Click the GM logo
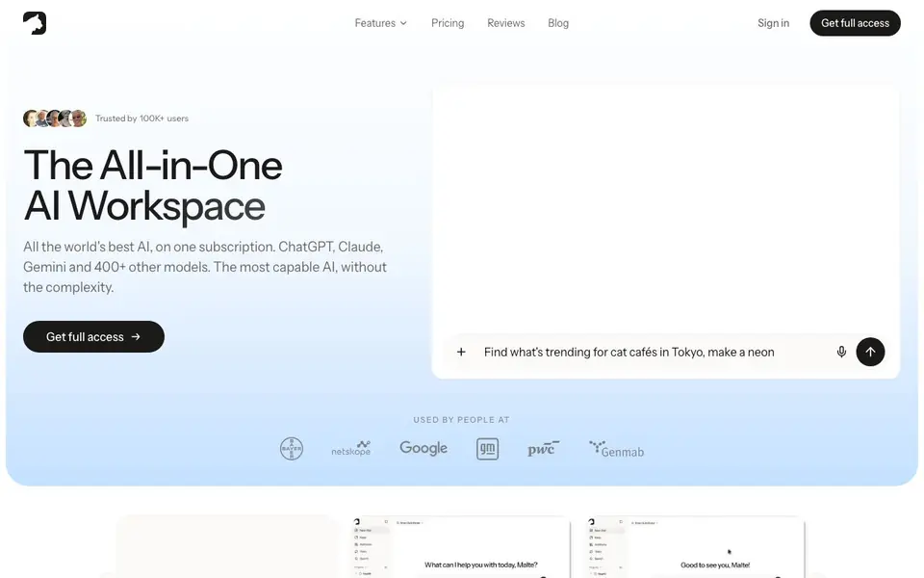The width and height of the screenshot is (924, 578). (487, 449)
